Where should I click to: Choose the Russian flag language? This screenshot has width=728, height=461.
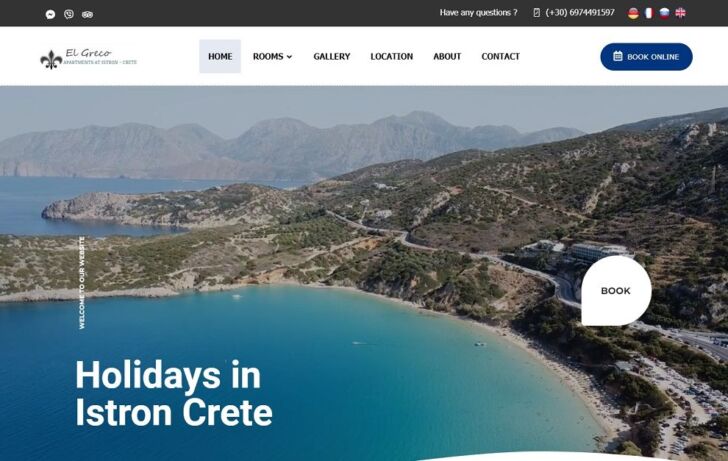[x=664, y=13]
